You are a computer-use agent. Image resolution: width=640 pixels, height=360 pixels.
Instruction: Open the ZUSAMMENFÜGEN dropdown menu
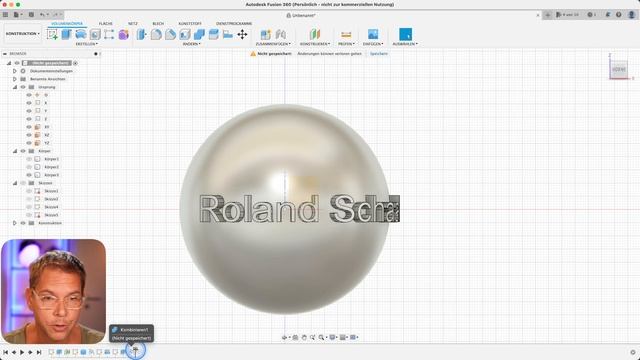point(273,44)
